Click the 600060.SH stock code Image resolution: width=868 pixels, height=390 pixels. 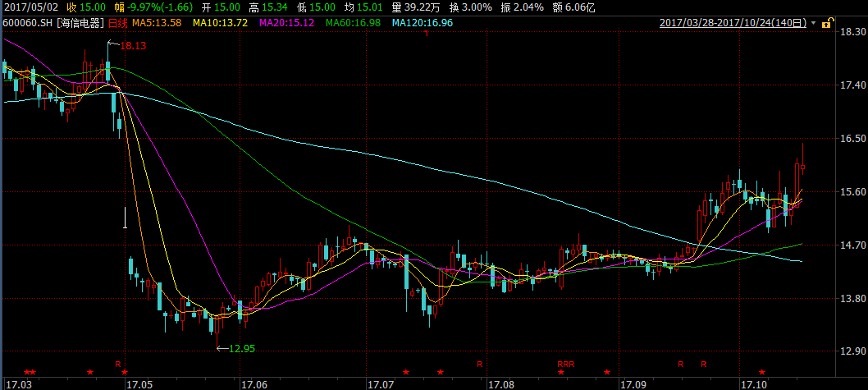pos(28,23)
